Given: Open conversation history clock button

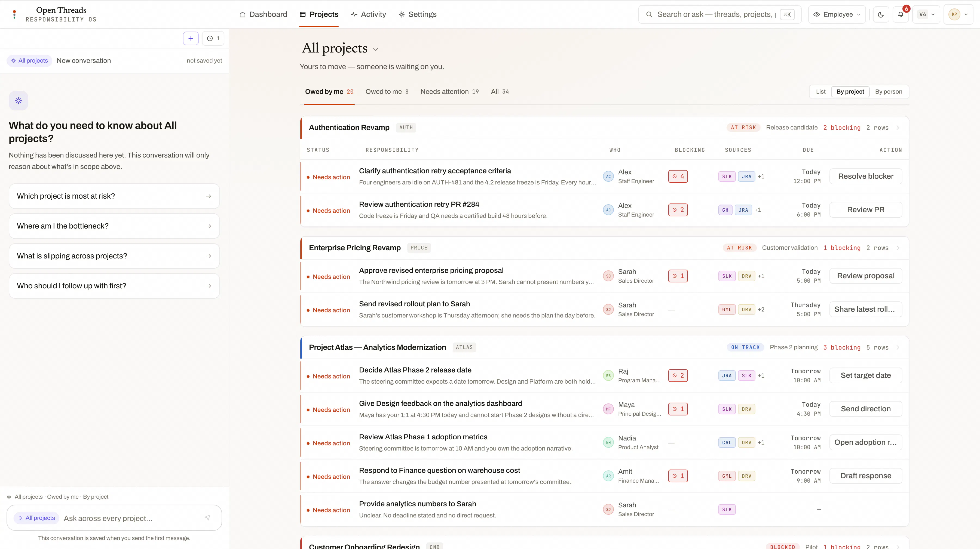Looking at the screenshot, I should (x=213, y=38).
